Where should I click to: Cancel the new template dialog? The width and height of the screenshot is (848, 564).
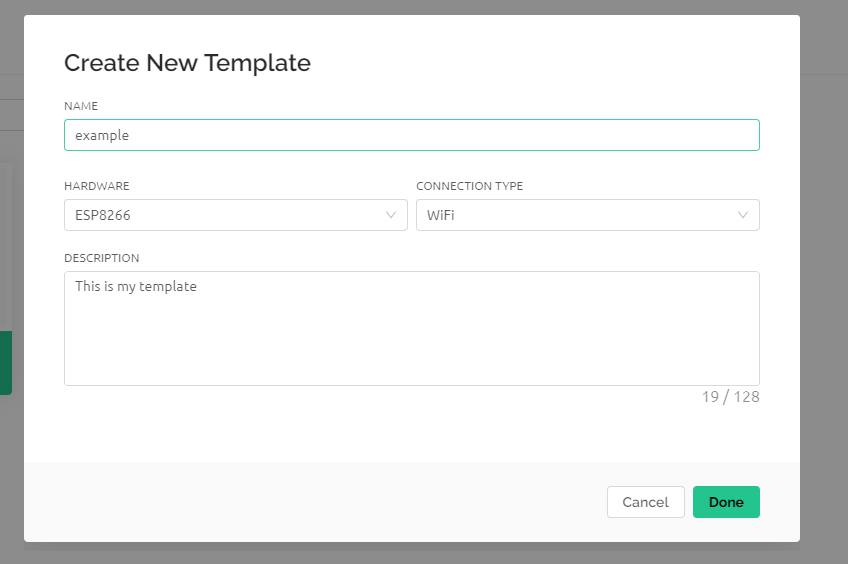tap(645, 502)
